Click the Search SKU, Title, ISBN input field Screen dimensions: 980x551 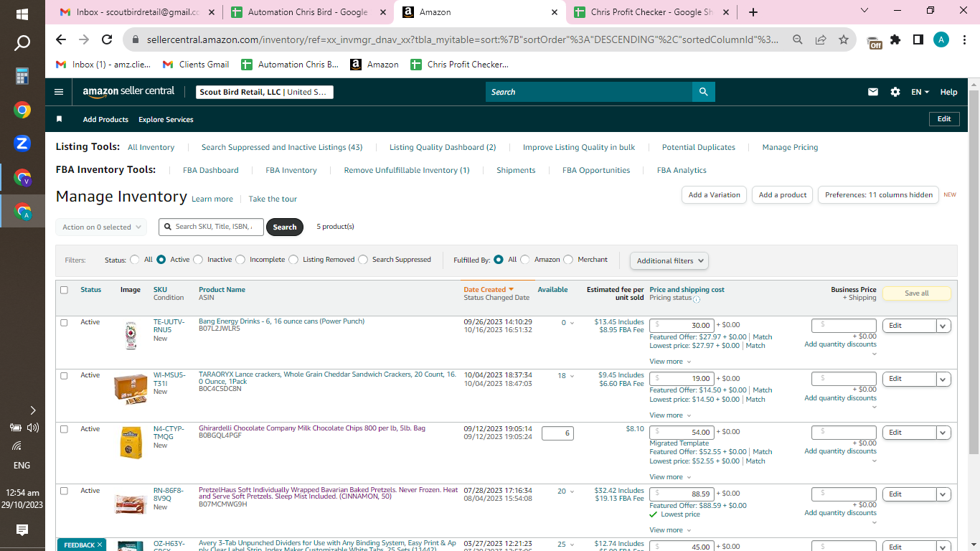(x=211, y=227)
